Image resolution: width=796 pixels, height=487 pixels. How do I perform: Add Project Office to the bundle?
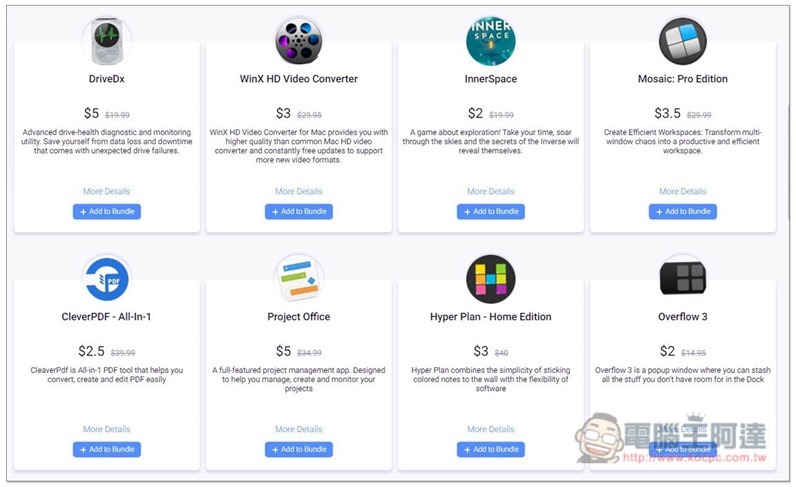click(x=299, y=449)
